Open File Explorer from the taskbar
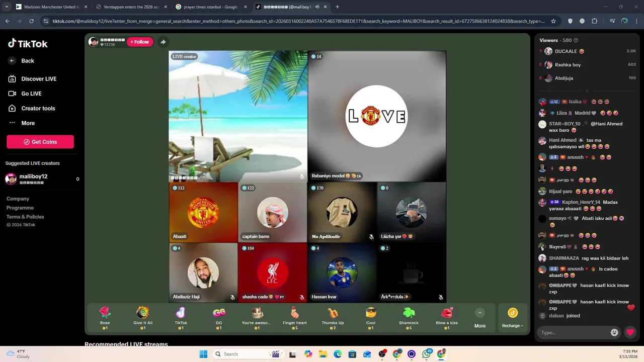Image resolution: width=644 pixels, height=362 pixels. [323, 354]
